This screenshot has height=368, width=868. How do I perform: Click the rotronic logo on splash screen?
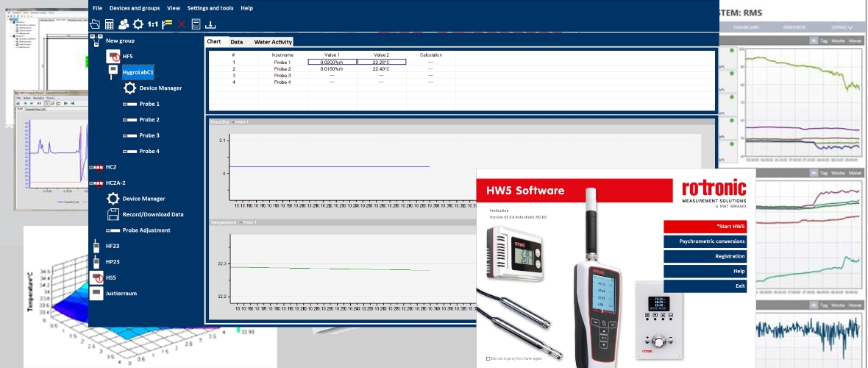pyautogui.click(x=714, y=188)
